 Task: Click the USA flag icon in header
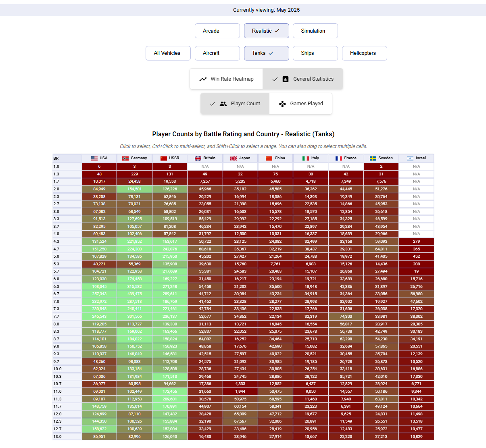click(94, 158)
